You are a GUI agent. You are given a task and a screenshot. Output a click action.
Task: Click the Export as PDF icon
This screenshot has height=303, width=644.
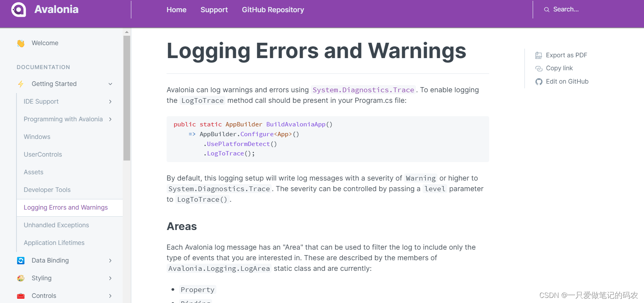click(x=539, y=55)
